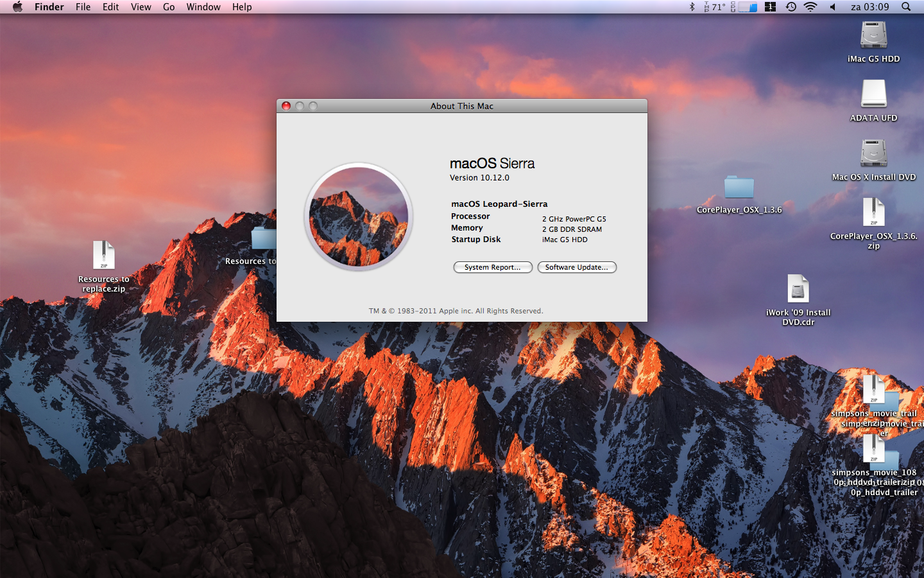Open the iMac G5 HDD drive icon
Screen dimensions: 924x578
click(873, 35)
